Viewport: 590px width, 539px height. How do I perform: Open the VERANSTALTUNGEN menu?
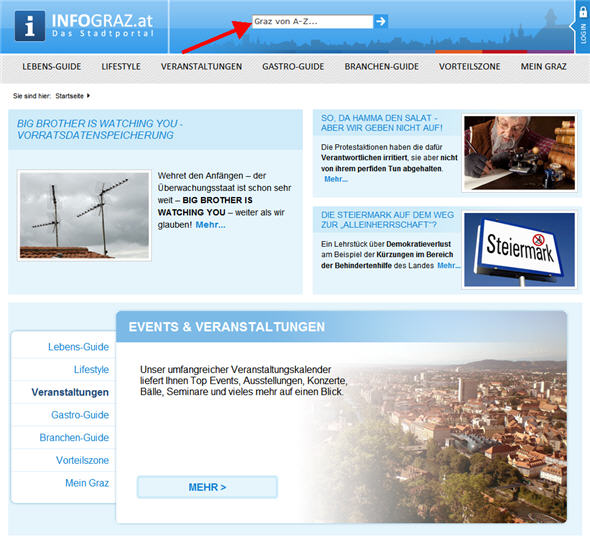tap(201, 67)
